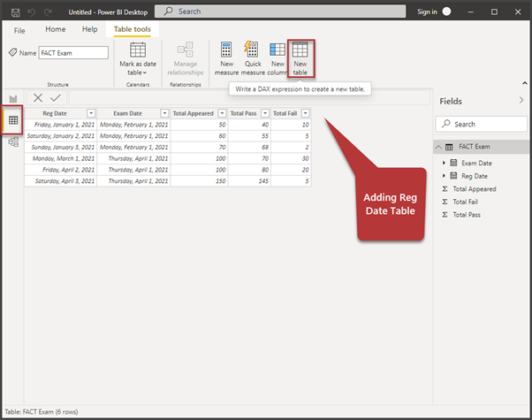Collapse the FACT Exam table in Fields
The image size is (532, 420).
coord(438,147)
